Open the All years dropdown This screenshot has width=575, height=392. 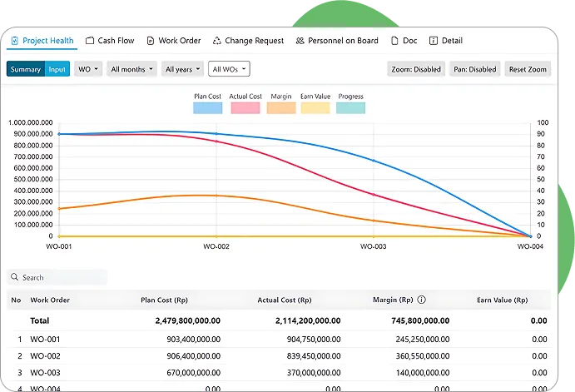coord(182,69)
